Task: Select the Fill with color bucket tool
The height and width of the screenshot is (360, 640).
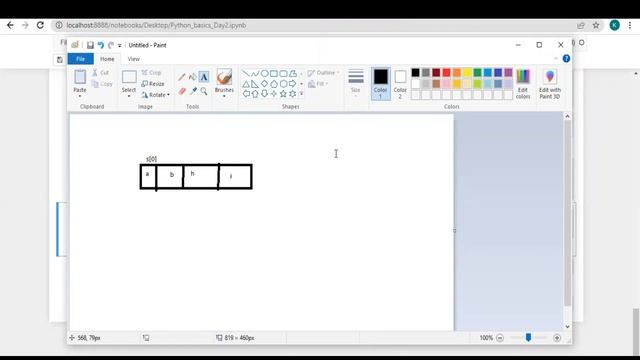Action: (193, 77)
